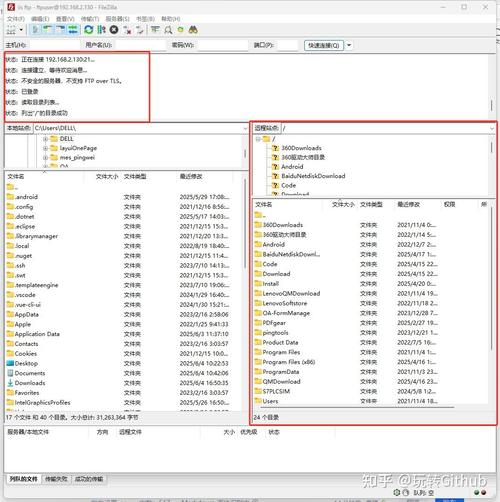
Task: Click remote file list vertical scrollbar
Action: (x=491, y=278)
